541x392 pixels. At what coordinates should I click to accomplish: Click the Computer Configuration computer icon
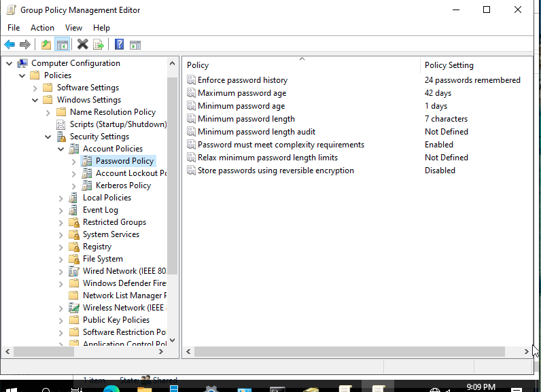(22, 63)
